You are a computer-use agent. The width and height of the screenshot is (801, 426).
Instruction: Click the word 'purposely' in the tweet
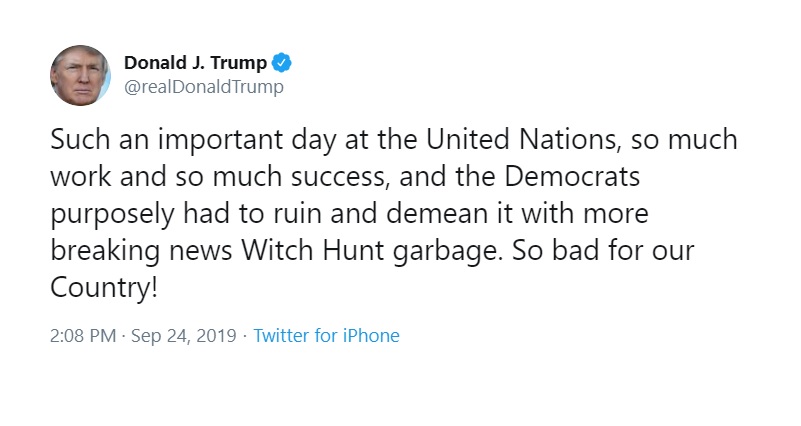pos(112,215)
